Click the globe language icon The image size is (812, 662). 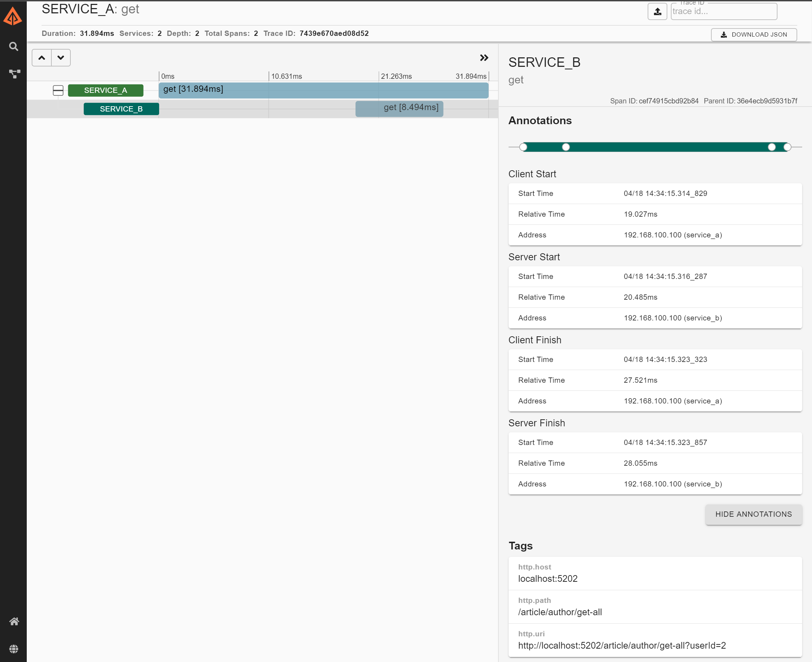coord(14,649)
